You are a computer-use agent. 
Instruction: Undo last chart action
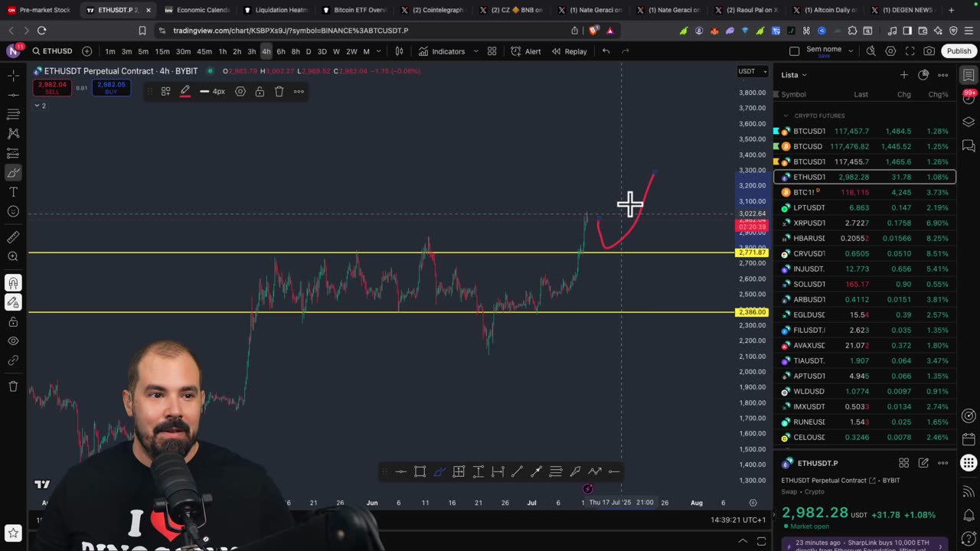coord(606,51)
